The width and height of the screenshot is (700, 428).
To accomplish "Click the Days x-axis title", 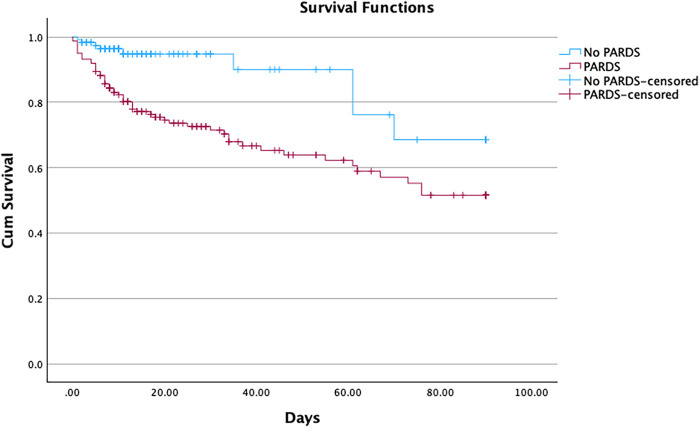I will (x=302, y=418).
